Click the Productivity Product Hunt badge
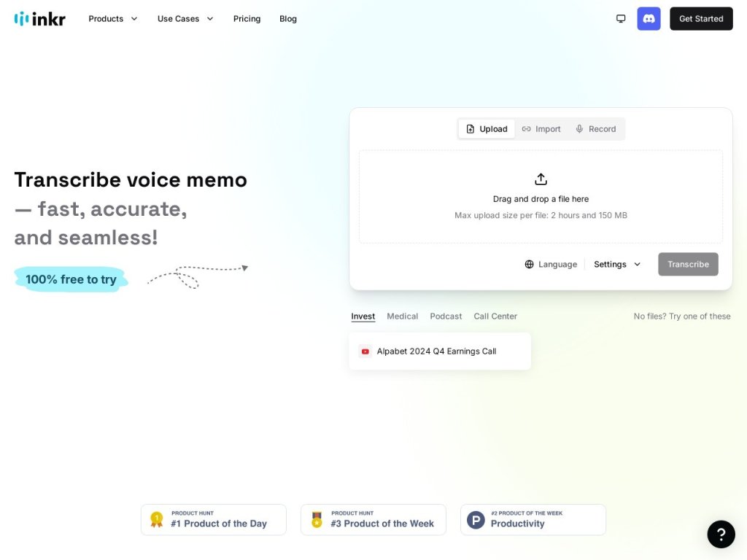The image size is (747, 560). pyautogui.click(x=533, y=519)
